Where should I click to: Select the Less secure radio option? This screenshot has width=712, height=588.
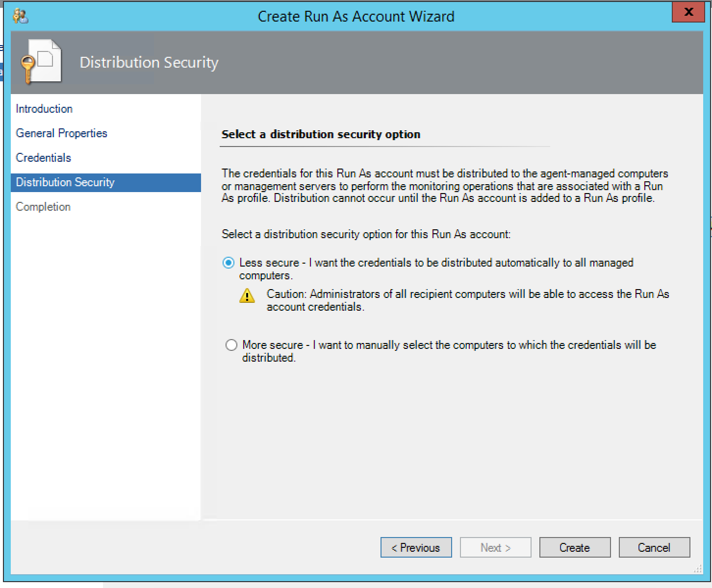229,263
